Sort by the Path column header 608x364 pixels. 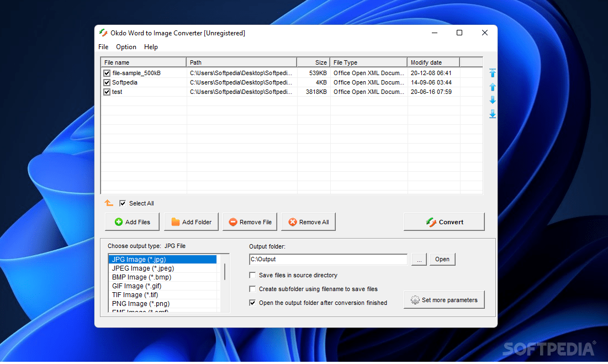click(x=241, y=62)
